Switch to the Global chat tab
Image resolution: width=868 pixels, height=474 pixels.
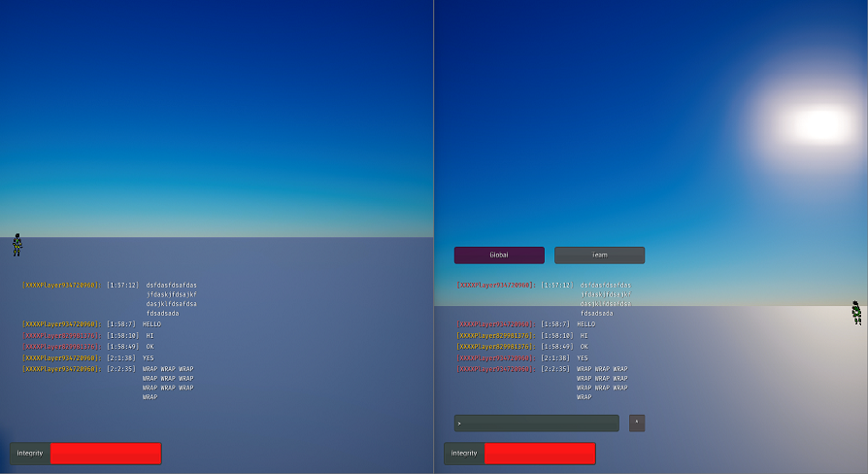[x=499, y=255]
